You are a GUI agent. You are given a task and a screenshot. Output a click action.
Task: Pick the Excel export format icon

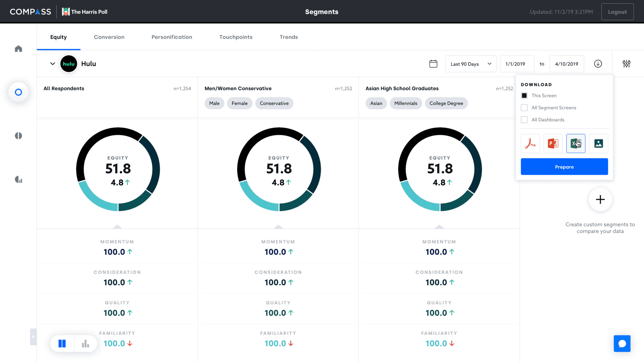coord(575,143)
